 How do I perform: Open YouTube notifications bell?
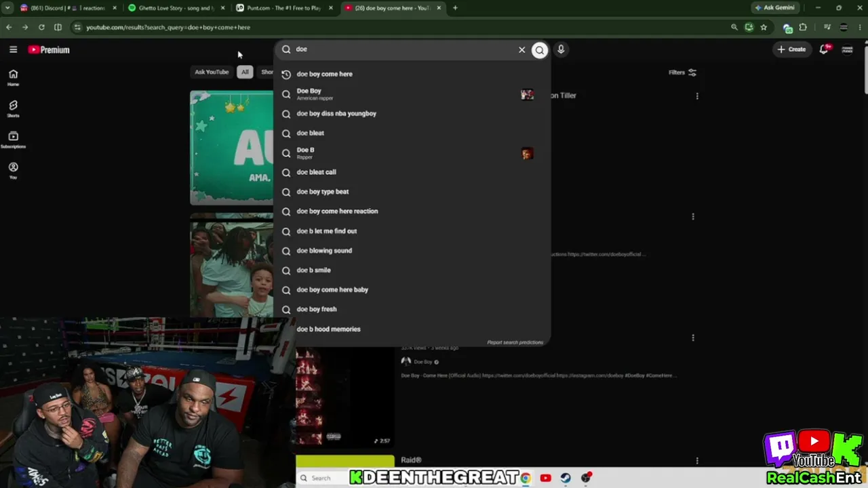824,49
